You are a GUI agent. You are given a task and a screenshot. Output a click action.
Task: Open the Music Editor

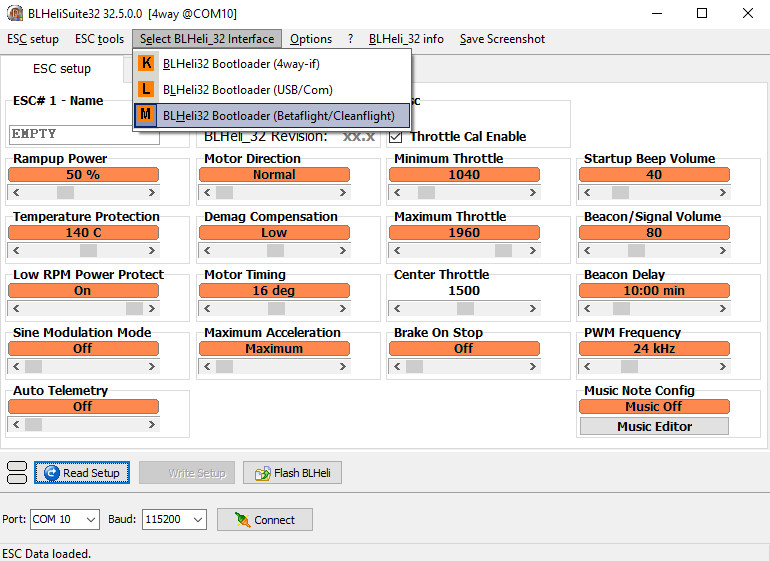(x=654, y=426)
